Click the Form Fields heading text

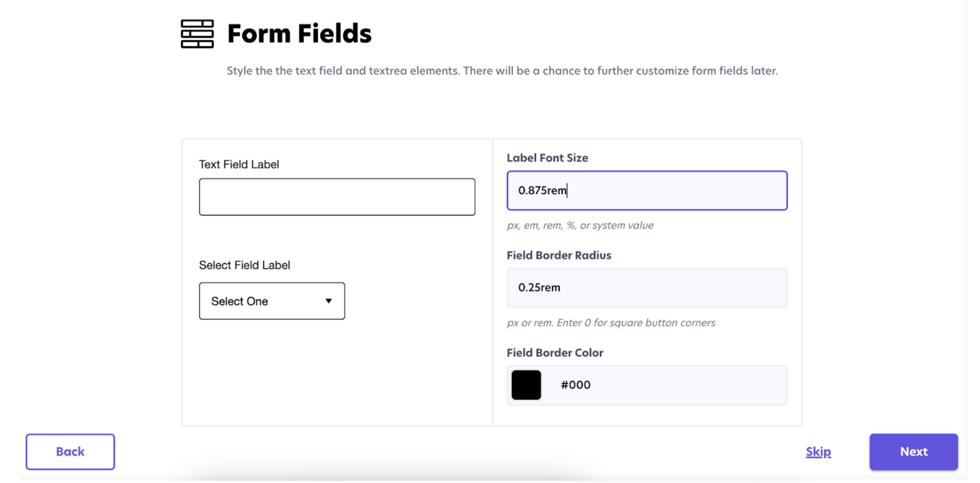coord(299,34)
